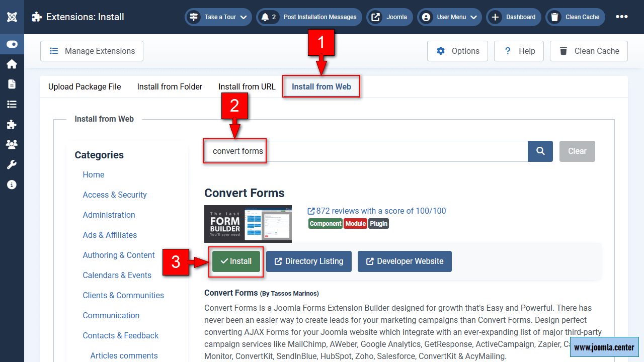Toggle the sidebar menu switch

pyautogui.click(x=12, y=44)
